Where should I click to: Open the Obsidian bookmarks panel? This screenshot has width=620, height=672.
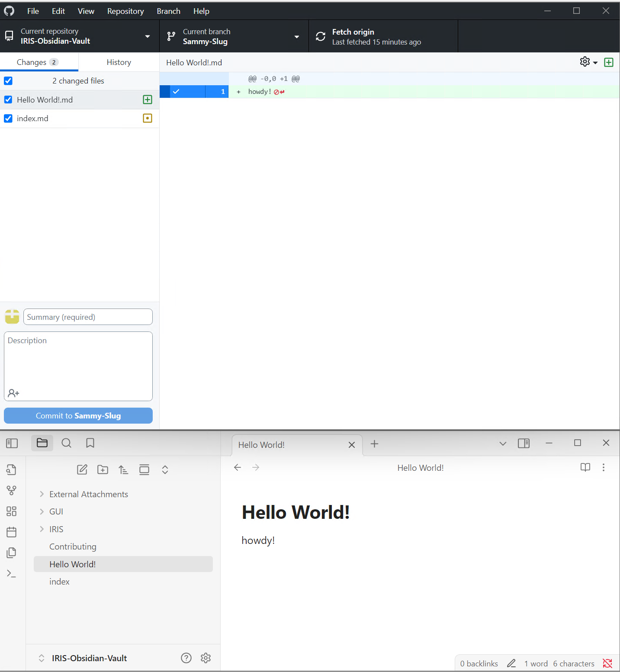point(90,443)
